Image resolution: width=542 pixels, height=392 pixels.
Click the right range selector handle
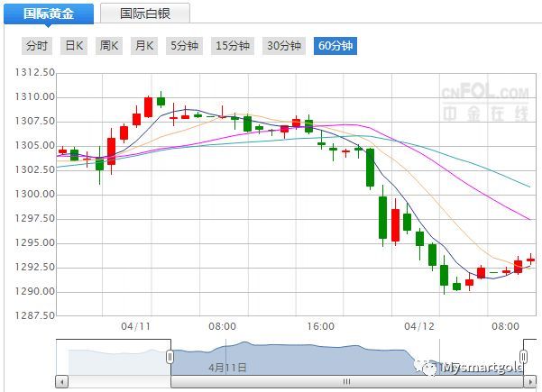(x=523, y=357)
